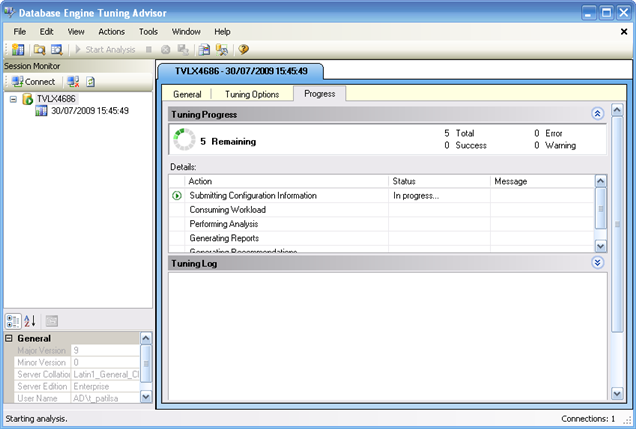Click the Server Edition Enterprise value
This screenshot has width=636, height=429.
click(x=105, y=386)
